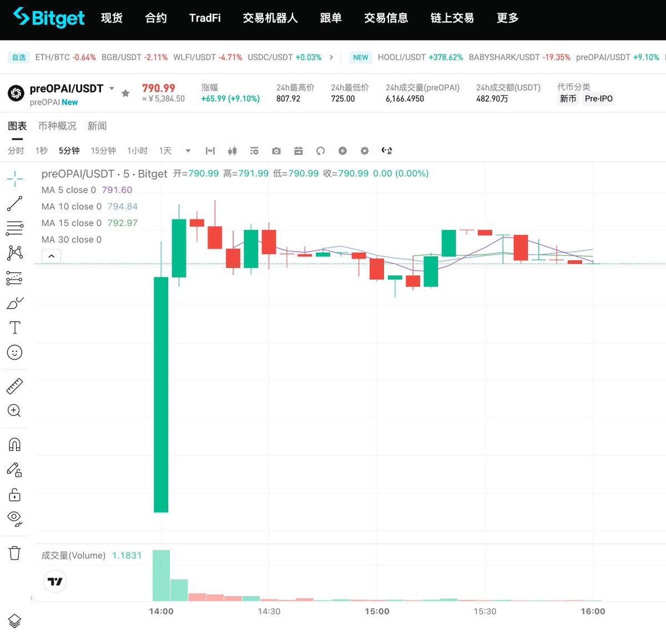Open HOOLI/USDT ticker link
666x644 pixels.
click(x=420, y=57)
